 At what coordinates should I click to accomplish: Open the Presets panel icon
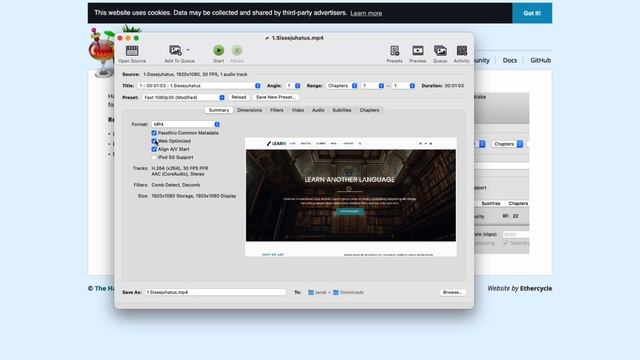pyautogui.click(x=394, y=51)
